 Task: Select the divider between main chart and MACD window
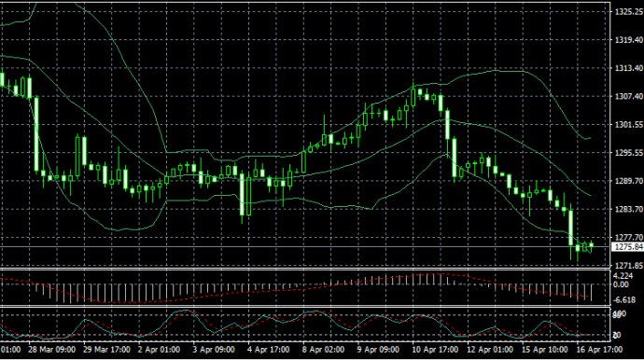(x=306, y=269)
